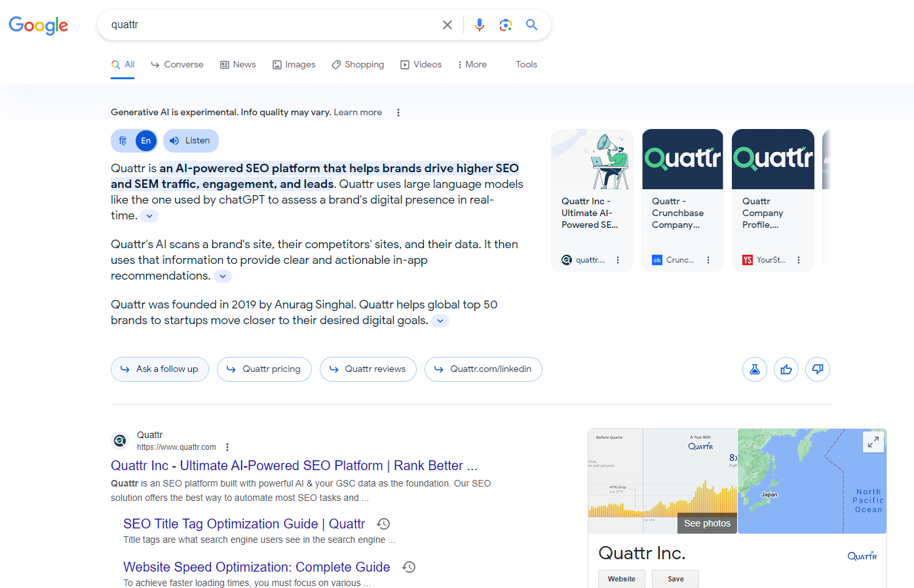Open more options beside quattr.com result URL
This screenshot has height=588, width=914.
[x=227, y=447]
